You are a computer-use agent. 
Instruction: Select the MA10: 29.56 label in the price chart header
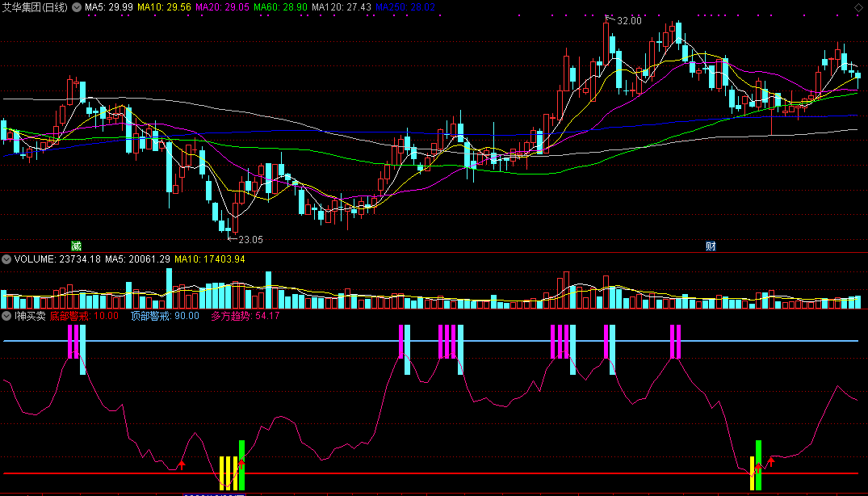pyautogui.click(x=164, y=7)
